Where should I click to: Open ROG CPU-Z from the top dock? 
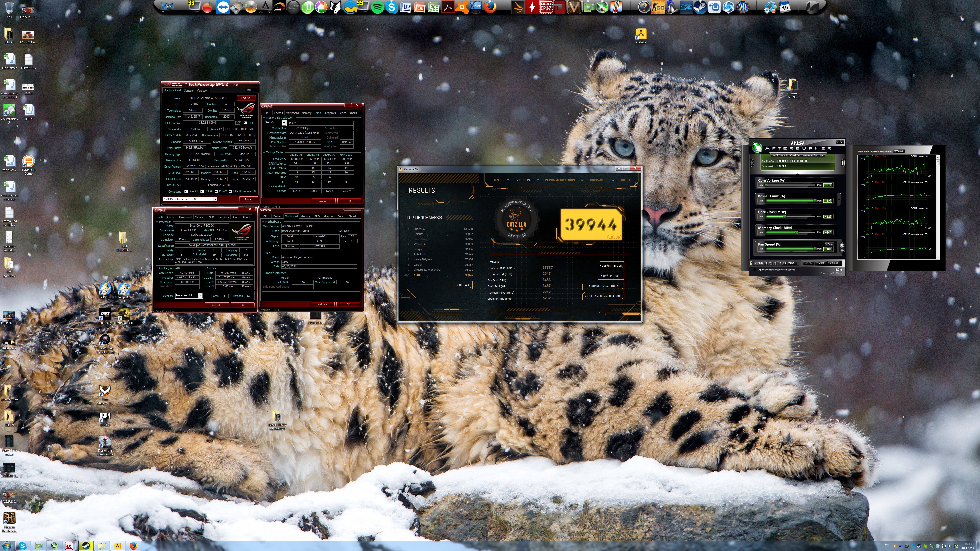546,7
